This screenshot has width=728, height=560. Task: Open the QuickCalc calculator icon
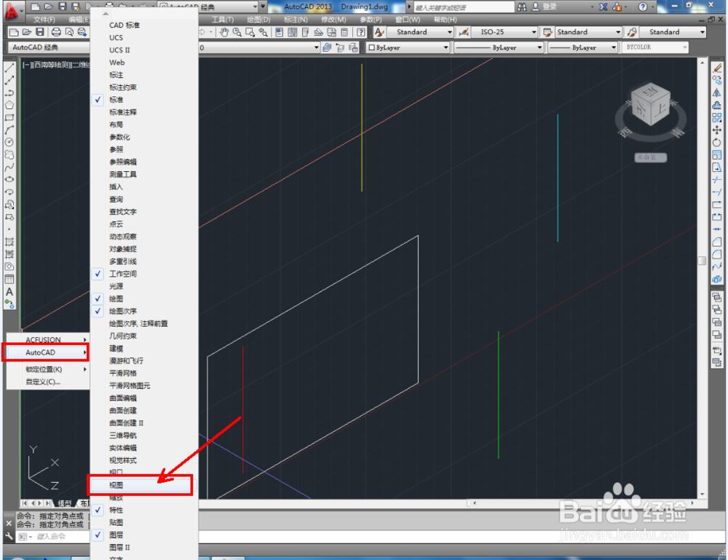(x=344, y=32)
